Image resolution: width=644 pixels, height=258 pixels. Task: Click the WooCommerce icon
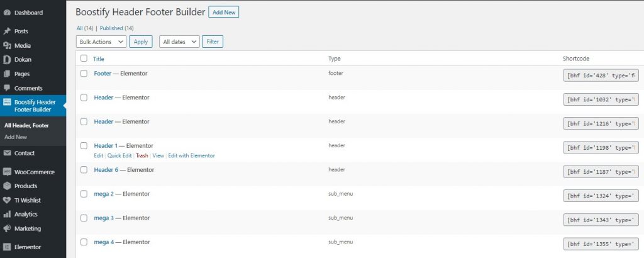[x=6, y=172]
